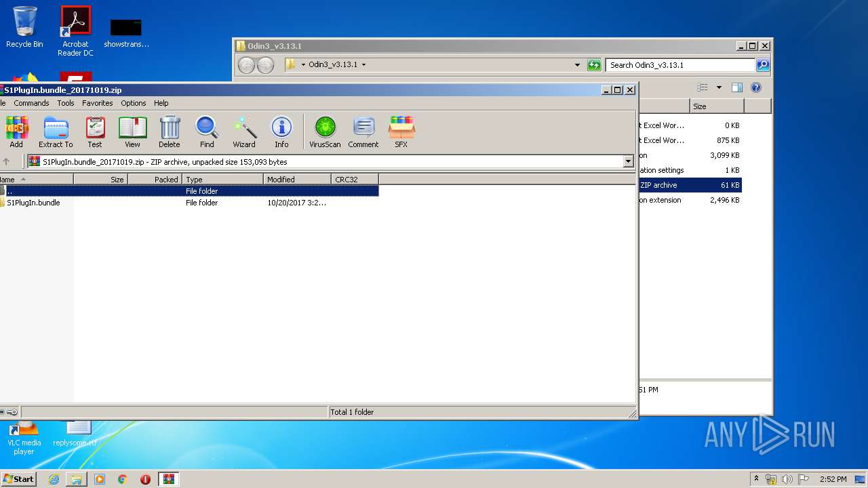The height and width of the screenshot is (488, 868).
Task: Click Internet Explorer taskbar icon
Action: click(x=54, y=479)
